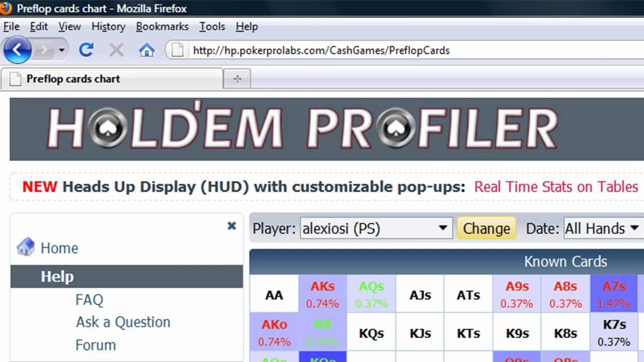This screenshot has height=362, width=644.
Task: Select the A7s cell in chart
Action: click(614, 294)
